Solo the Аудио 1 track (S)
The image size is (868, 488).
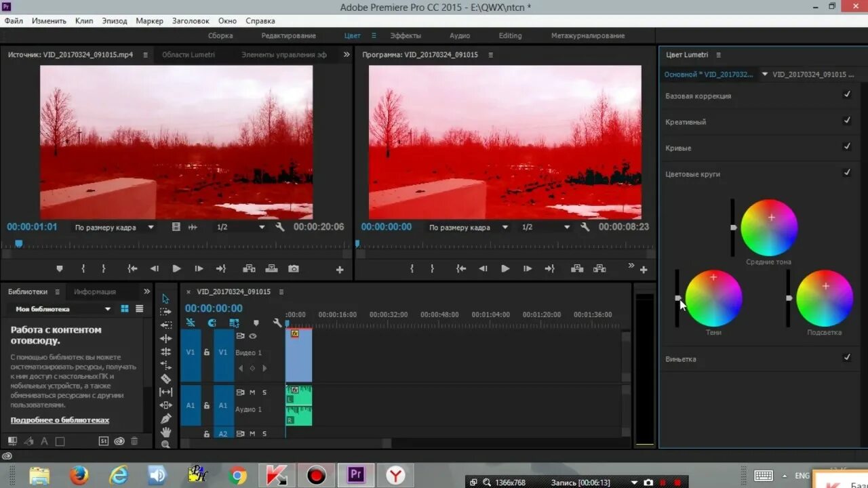(264, 392)
